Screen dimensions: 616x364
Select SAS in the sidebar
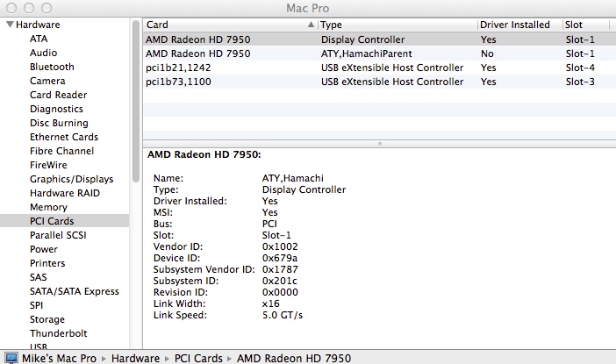click(38, 278)
